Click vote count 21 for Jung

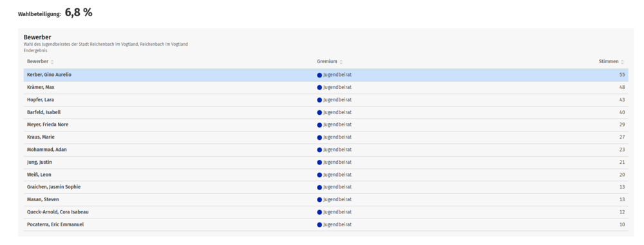[x=622, y=162]
